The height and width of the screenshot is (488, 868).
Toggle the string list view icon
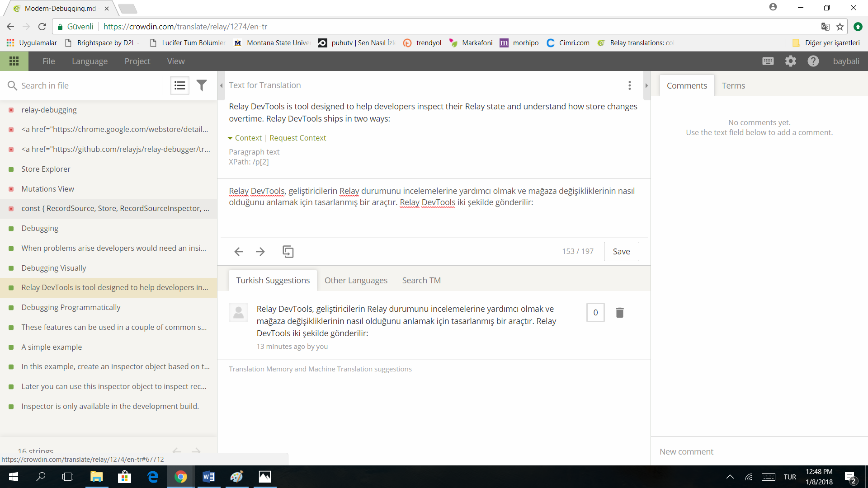coord(179,85)
